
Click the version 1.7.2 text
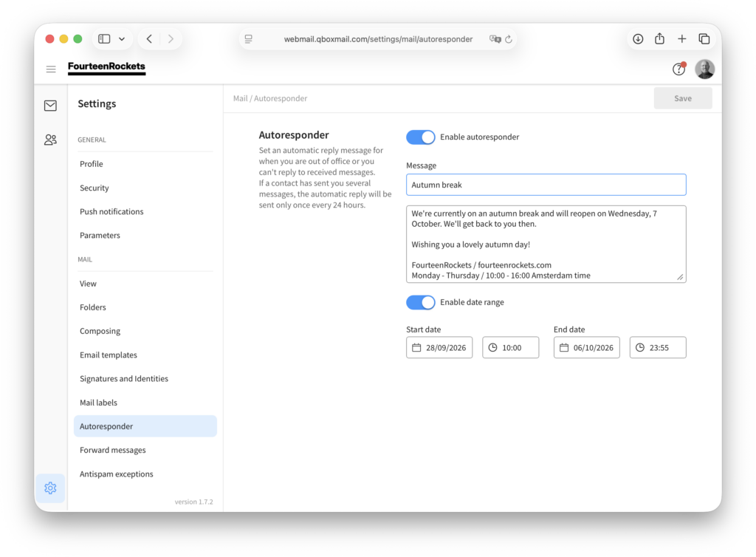194,502
